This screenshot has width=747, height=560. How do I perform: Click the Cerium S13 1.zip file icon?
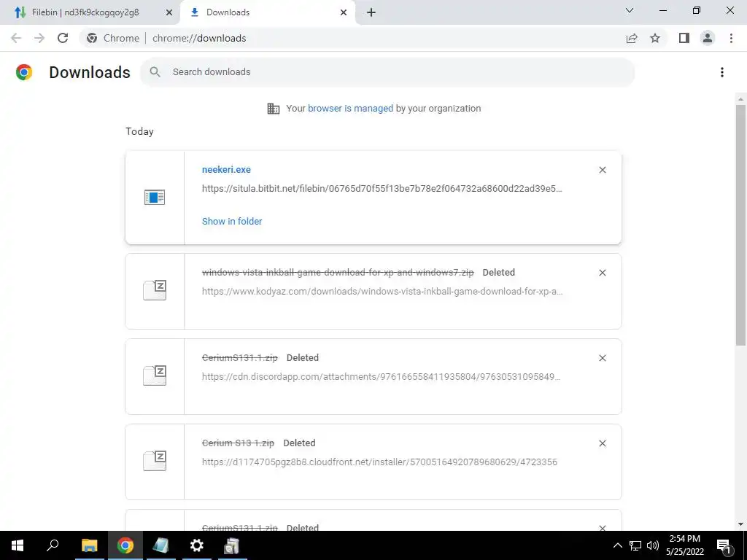point(155,461)
